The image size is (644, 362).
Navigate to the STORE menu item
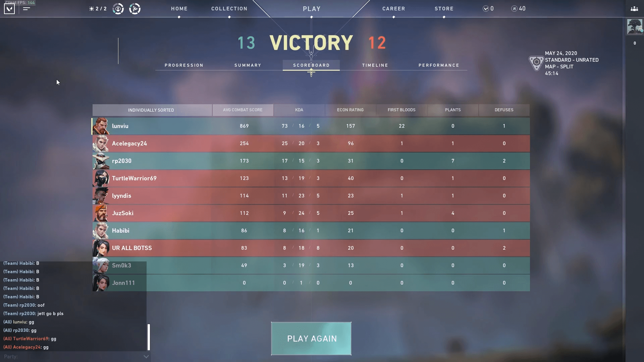444,8
